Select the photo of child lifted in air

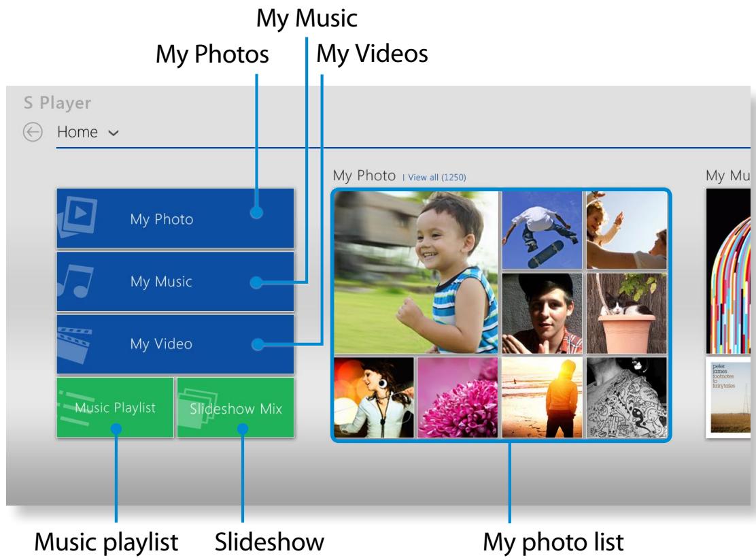(x=627, y=230)
